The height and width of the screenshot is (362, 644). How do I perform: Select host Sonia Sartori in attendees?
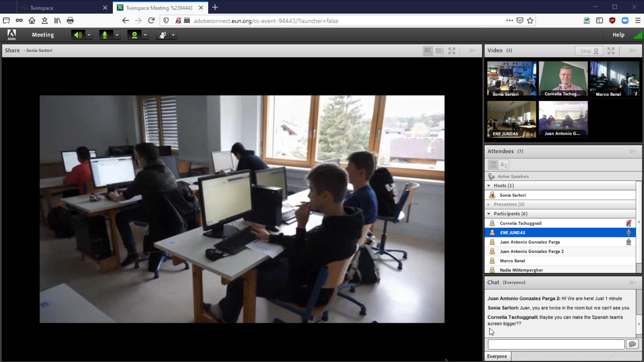560,195
